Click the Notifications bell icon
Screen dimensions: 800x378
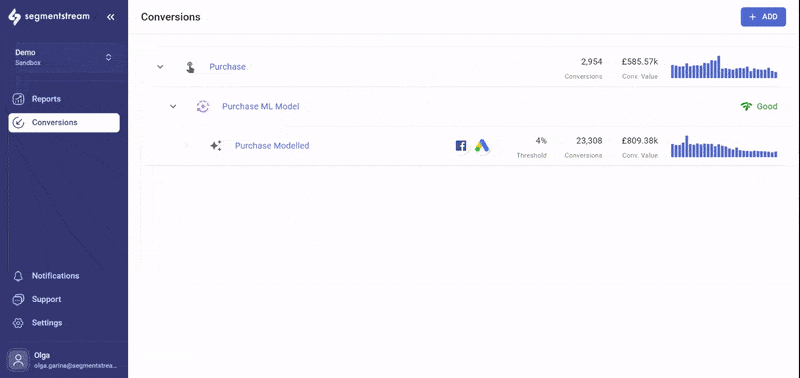18,276
